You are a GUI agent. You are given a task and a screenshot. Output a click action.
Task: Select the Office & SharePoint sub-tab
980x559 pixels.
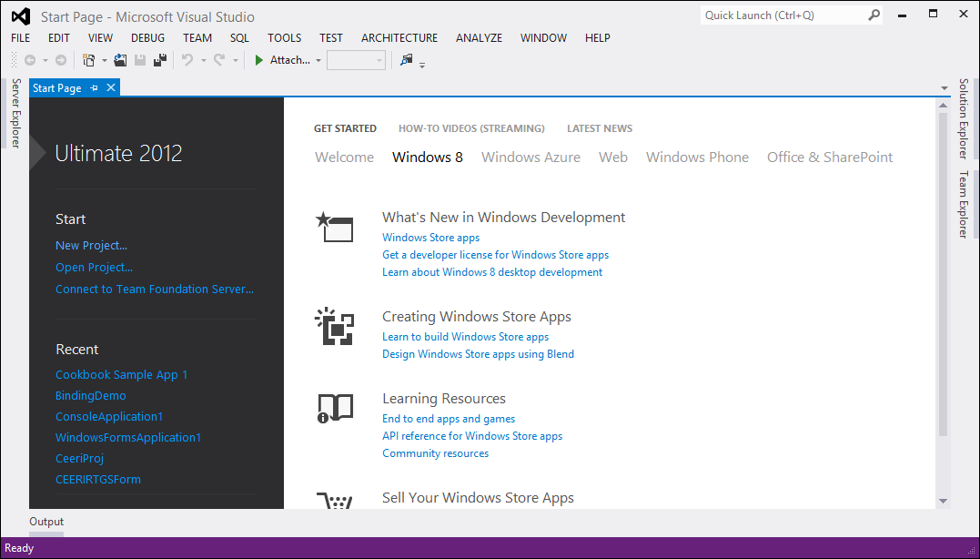pos(830,157)
